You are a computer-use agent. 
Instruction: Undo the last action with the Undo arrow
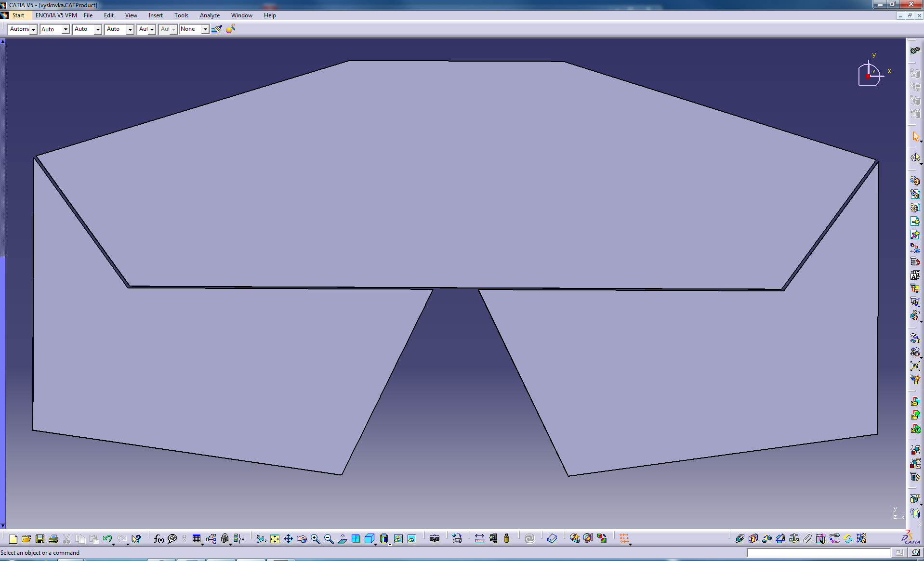[107, 538]
